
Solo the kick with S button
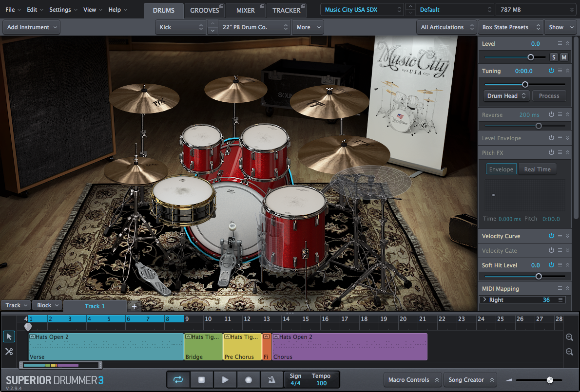[554, 57]
